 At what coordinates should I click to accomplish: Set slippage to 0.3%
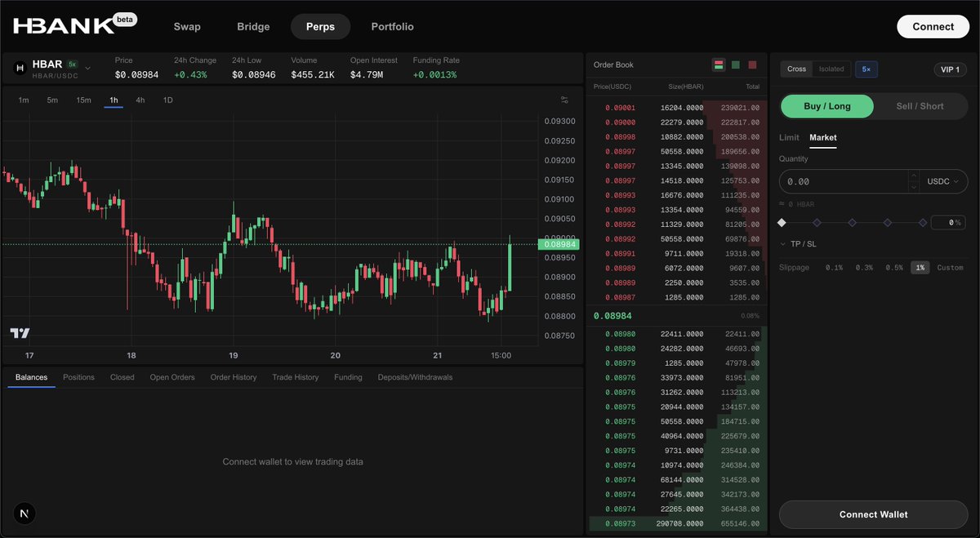[864, 268]
